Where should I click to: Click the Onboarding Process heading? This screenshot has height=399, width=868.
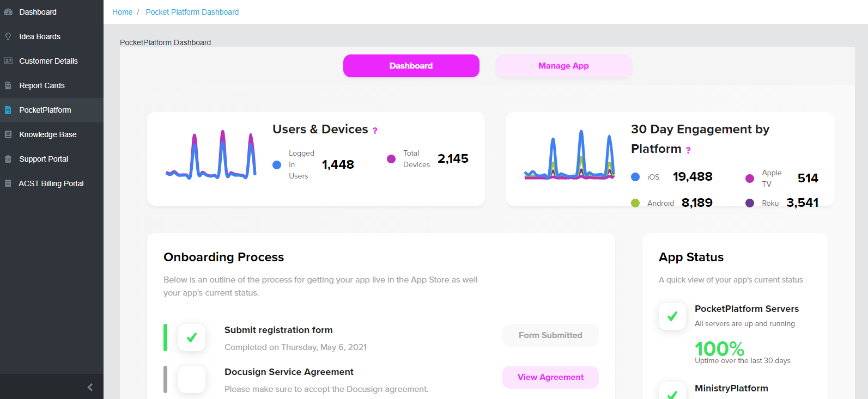coord(224,257)
